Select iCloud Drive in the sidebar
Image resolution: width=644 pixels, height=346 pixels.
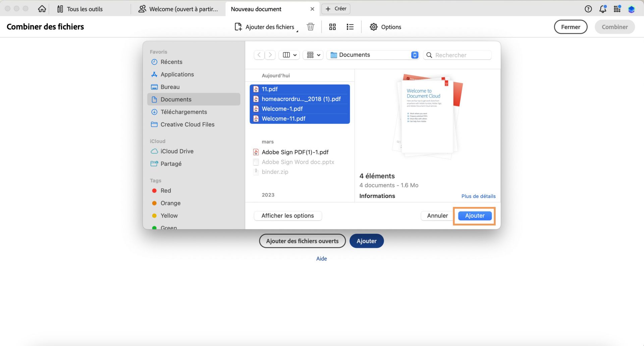point(194,151)
